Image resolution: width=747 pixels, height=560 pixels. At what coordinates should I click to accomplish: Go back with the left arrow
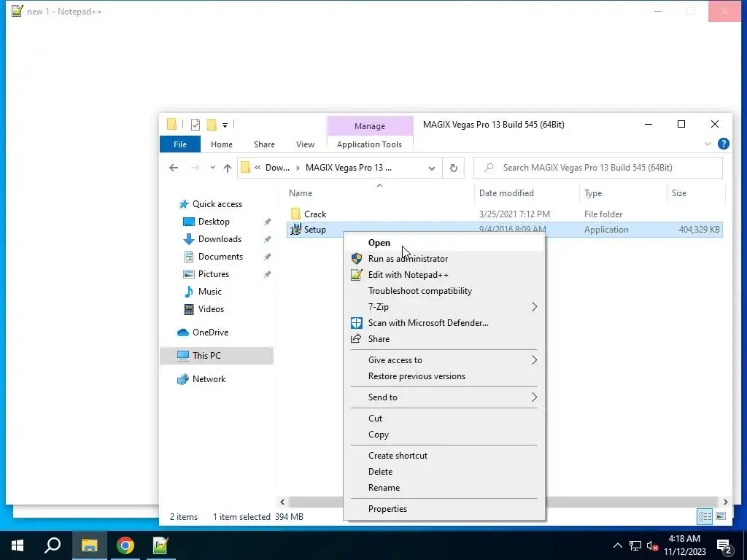(x=174, y=168)
